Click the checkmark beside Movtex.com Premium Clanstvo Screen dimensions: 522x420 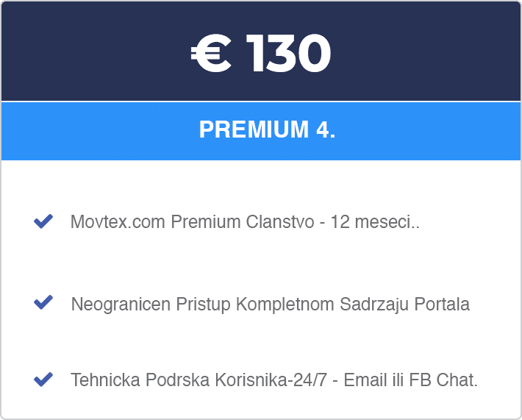tap(43, 221)
